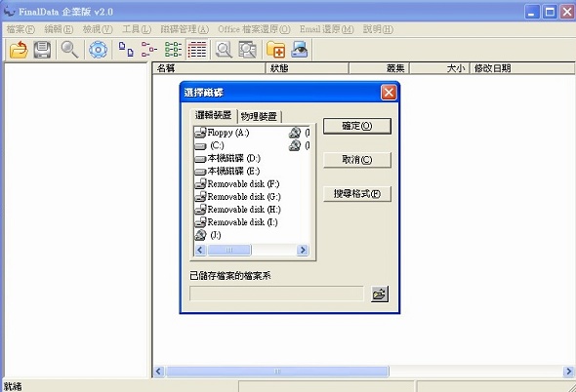Click the saved file system path field
The height and width of the screenshot is (392, 576).
[276, 294]
